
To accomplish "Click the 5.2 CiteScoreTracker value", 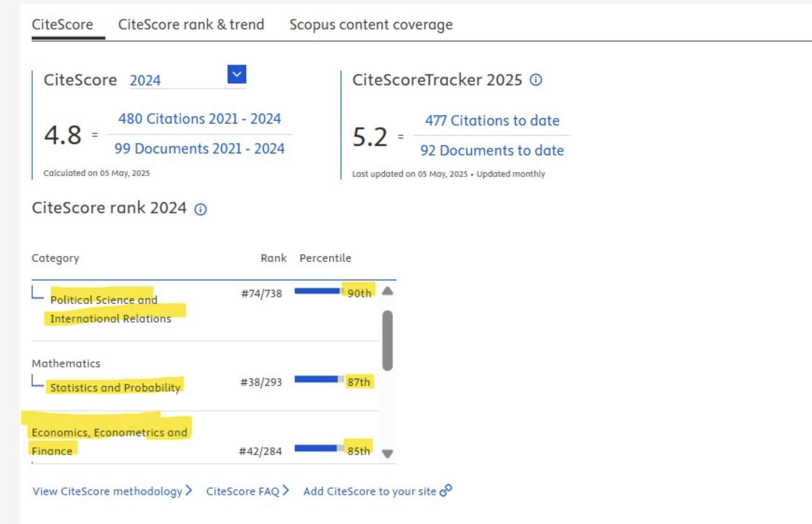I will click(x=370, y=137).
